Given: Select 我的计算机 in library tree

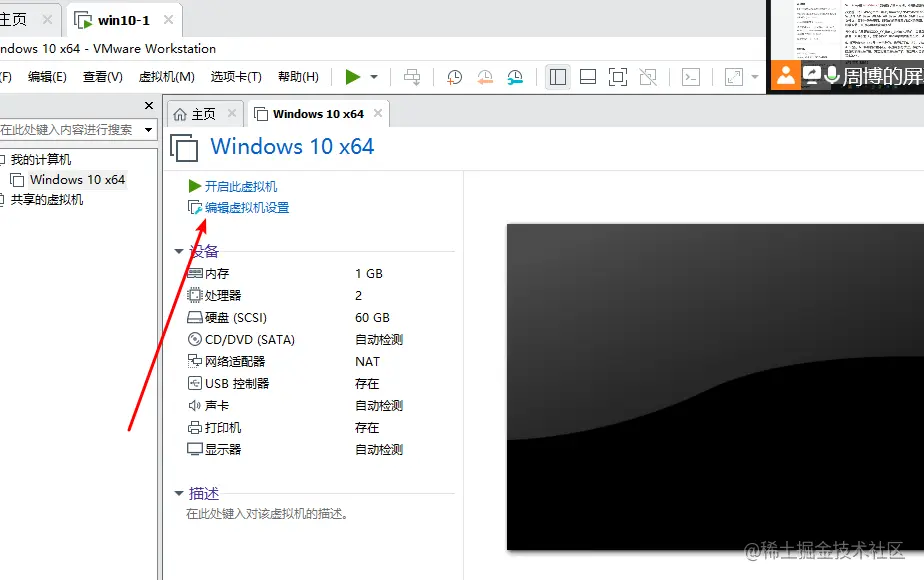Looking at the screenshot, I should point(41,159).
